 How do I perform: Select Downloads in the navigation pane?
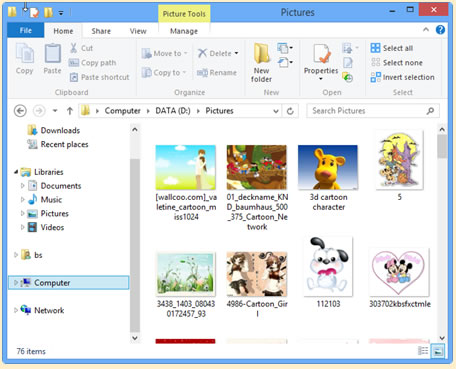pyautogui.click(x=53, y=130)
